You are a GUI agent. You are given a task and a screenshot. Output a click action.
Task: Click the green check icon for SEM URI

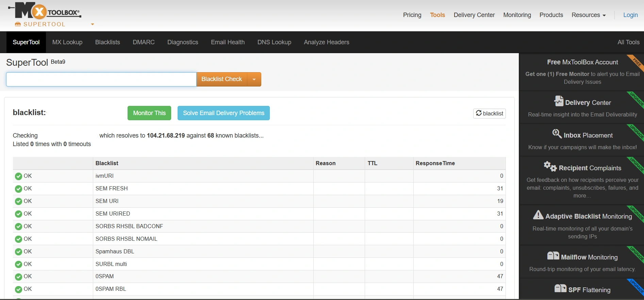18,202
